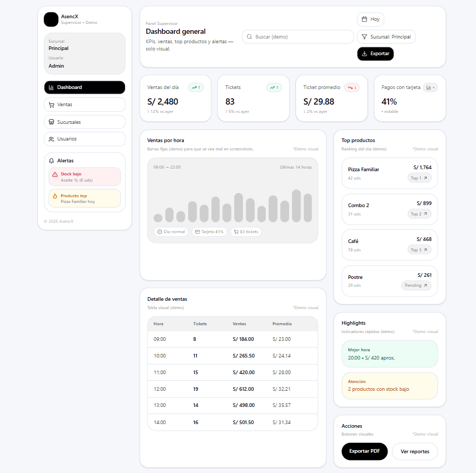The image size is (476, 473).
Task: Click the Exportar PDF button
Action: (x=365, y=451)
